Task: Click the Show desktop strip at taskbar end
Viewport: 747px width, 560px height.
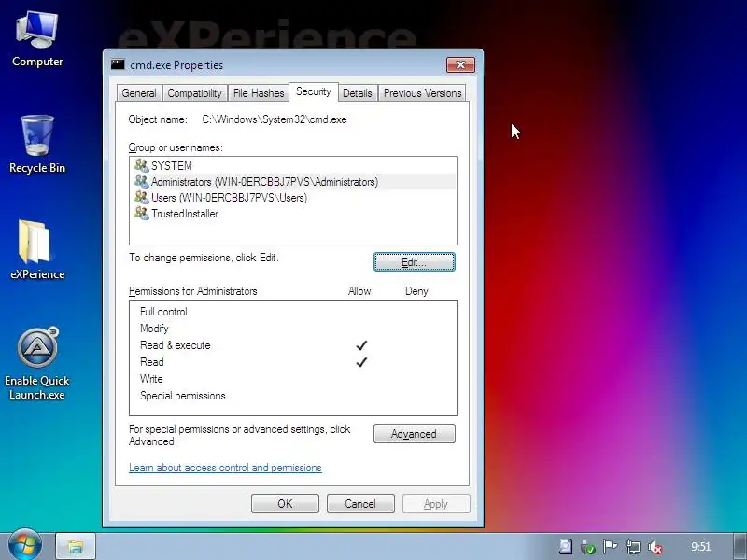Action: click(x=740, y=546)
